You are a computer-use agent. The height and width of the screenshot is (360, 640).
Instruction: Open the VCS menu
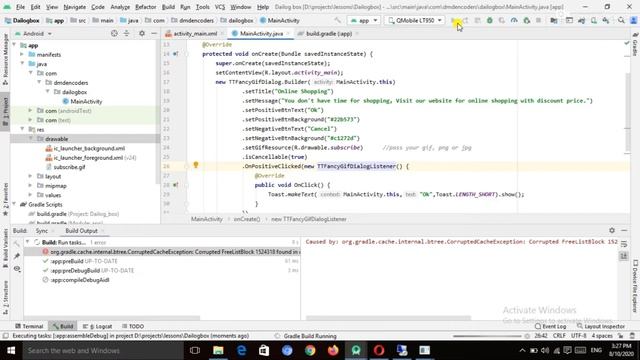point(220,7)
